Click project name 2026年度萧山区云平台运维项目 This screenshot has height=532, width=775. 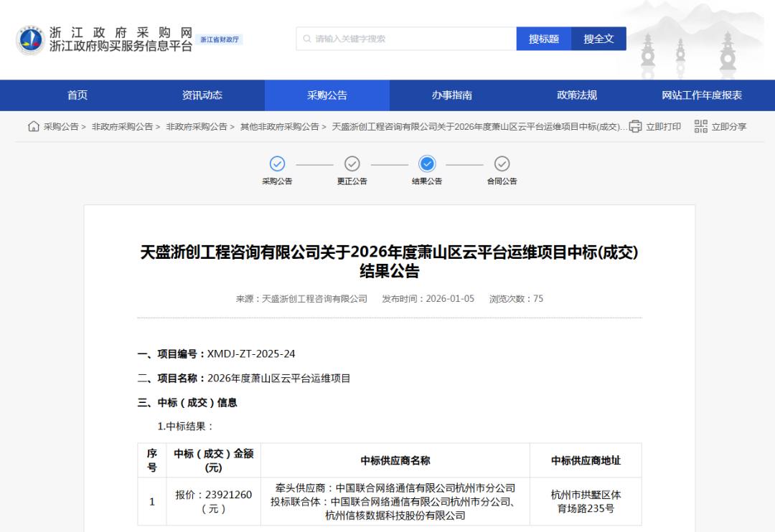278,379
